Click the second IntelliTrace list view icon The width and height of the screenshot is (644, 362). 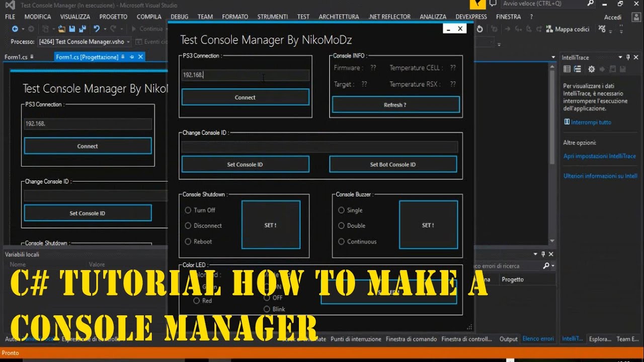pyautogui.click(x=577, y=69)
